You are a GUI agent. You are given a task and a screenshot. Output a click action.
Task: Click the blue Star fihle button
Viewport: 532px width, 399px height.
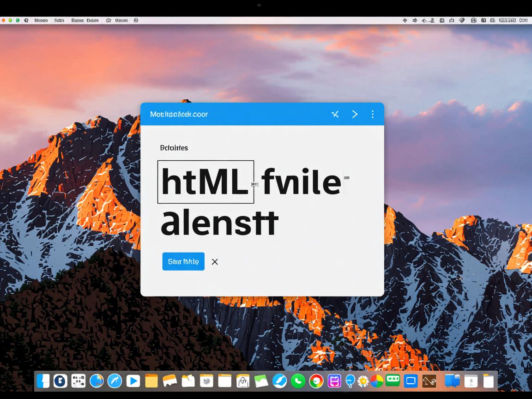[x=183, y=261]
